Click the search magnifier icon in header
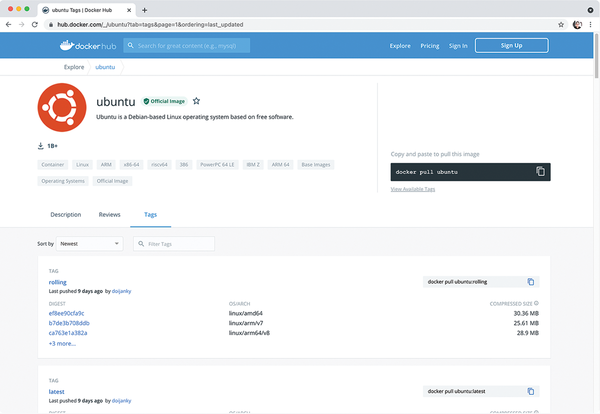The height and width of the screenshot is (414, 600). 130,46
